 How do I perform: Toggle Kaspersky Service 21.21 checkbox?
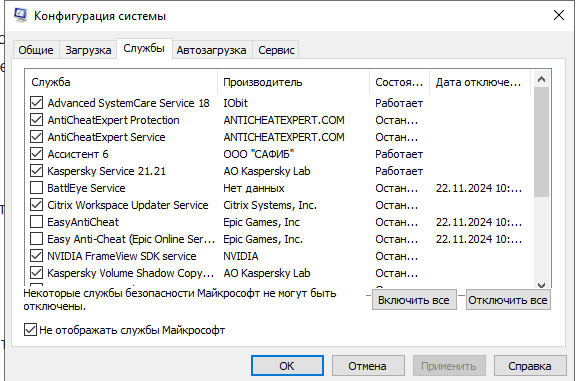pyautogui.click(x=36, y=171)
